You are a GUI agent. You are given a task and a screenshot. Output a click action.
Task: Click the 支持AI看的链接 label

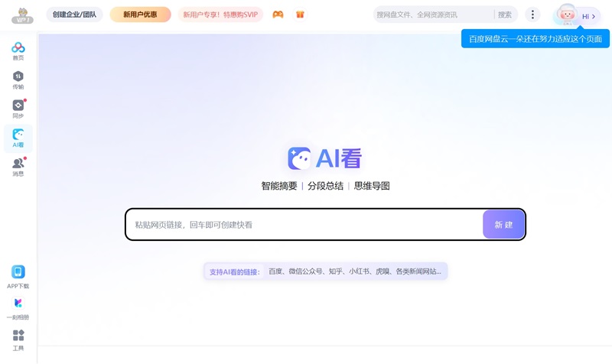click(234, 271)
